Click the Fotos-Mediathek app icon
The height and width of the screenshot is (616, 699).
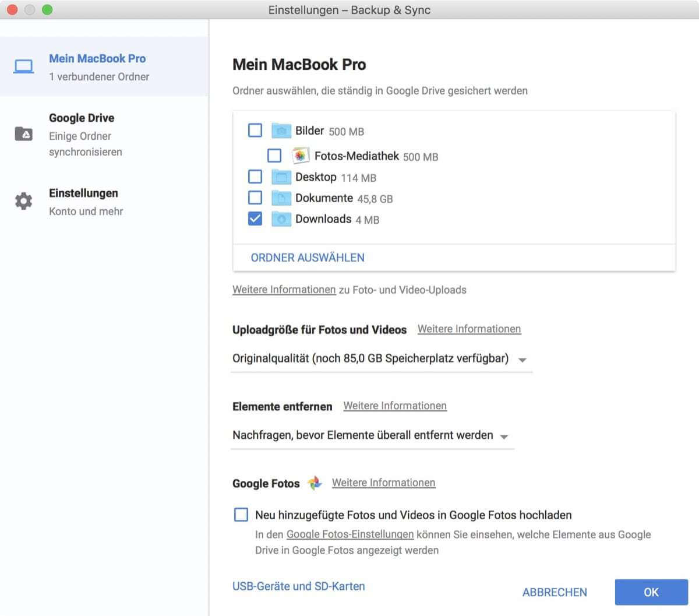point(300,156)
